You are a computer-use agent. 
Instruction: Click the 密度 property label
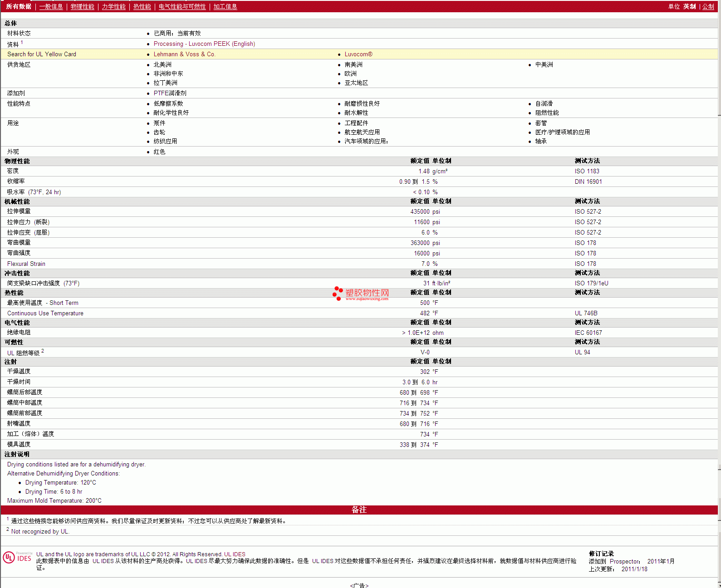tap(13, 171)
